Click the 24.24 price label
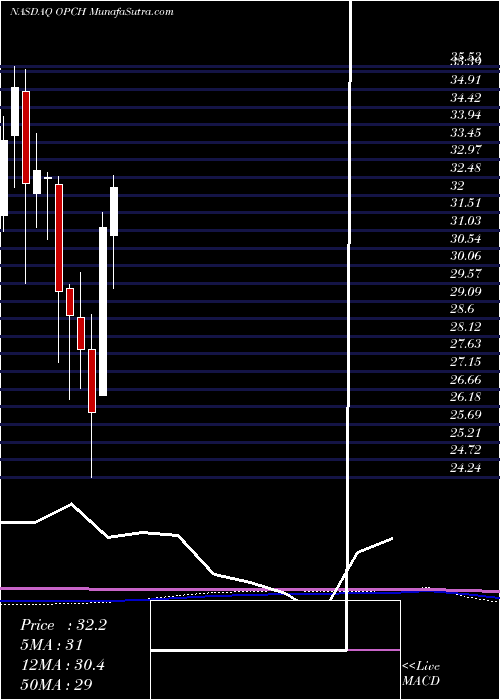The image size is (500, 700). tap(466, 467)
